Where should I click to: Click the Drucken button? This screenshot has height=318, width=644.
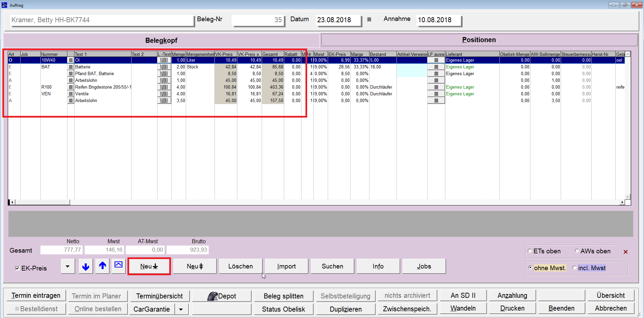(512, 308)
